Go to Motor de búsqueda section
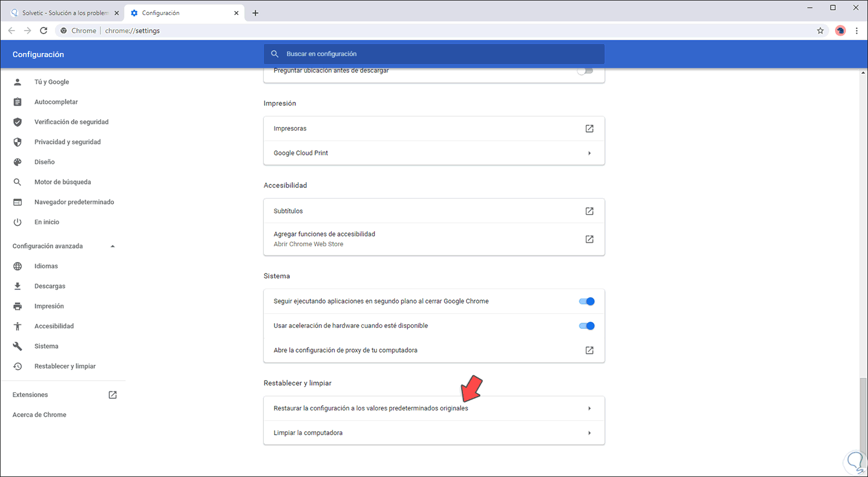 (62, 182)
